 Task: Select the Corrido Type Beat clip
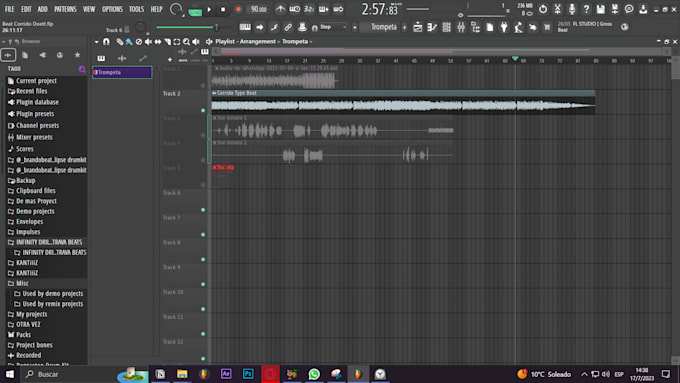click(x=403, y=103)
